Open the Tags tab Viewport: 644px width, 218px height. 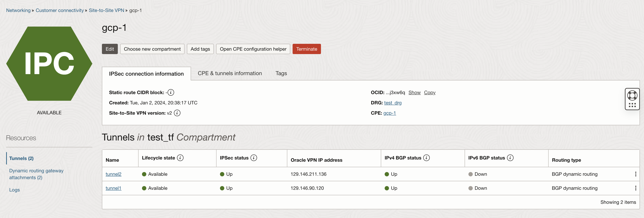281,73
